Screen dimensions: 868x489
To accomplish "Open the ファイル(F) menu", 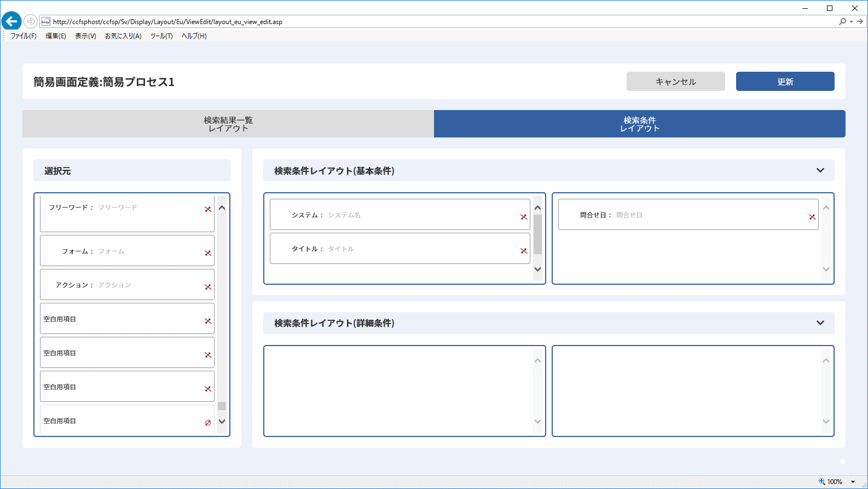I will point(24,36).
